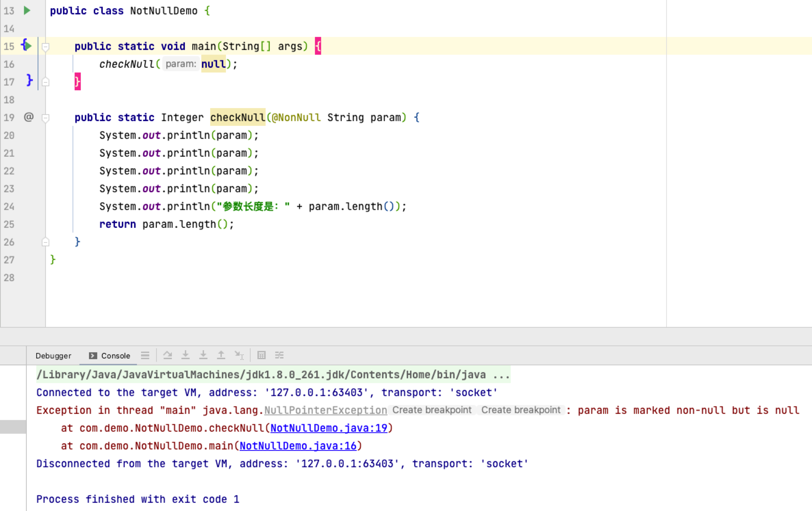Run NotNullDemo class from line 13 gutter arrow

pos(27,11)
